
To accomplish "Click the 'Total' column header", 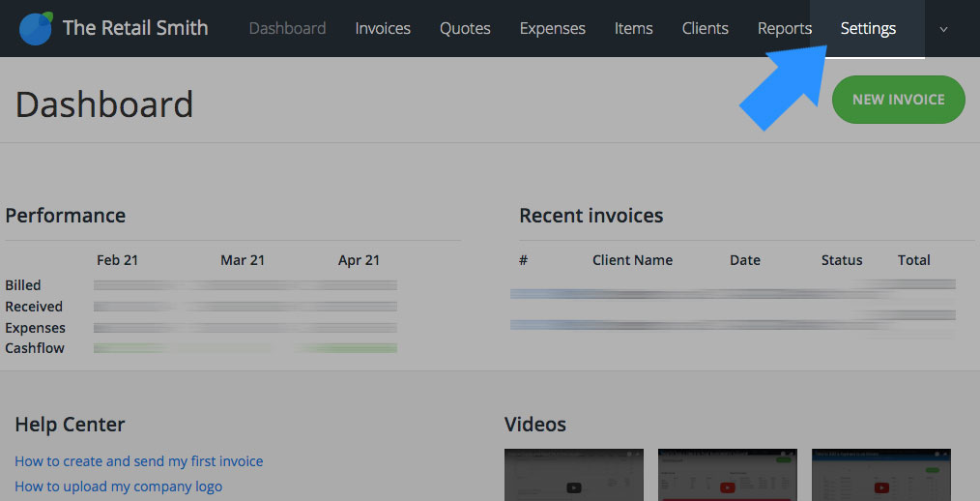I will point(913,260).
